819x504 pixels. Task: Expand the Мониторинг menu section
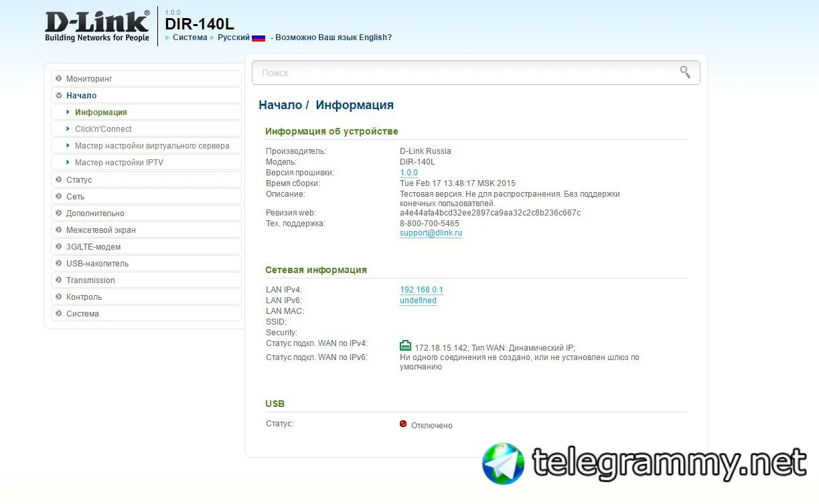(146, 79)
